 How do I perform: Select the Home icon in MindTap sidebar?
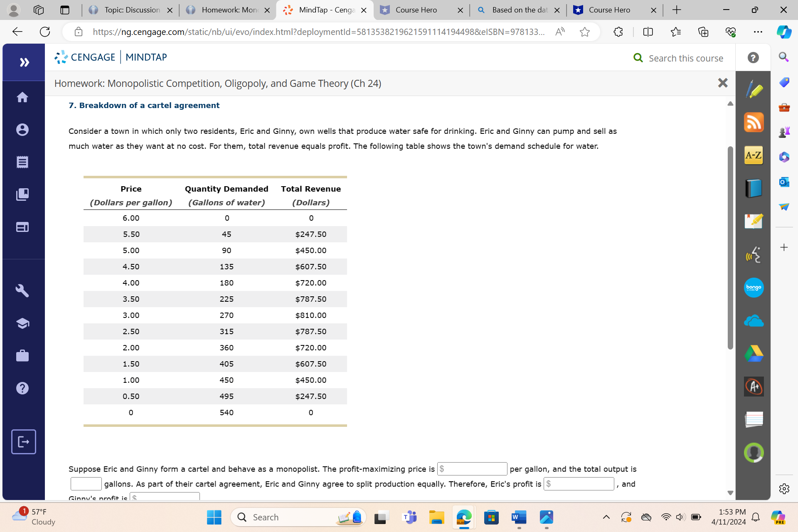click(23, 97)
